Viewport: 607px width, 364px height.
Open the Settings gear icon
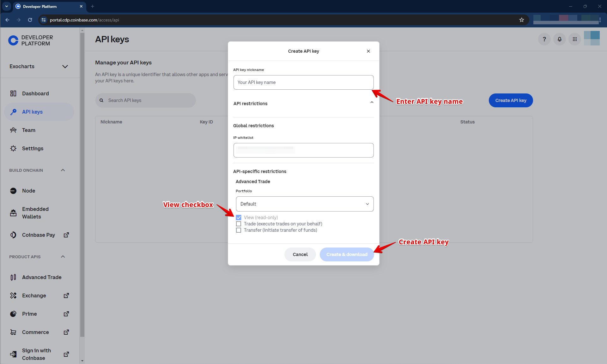pos(13,148)
